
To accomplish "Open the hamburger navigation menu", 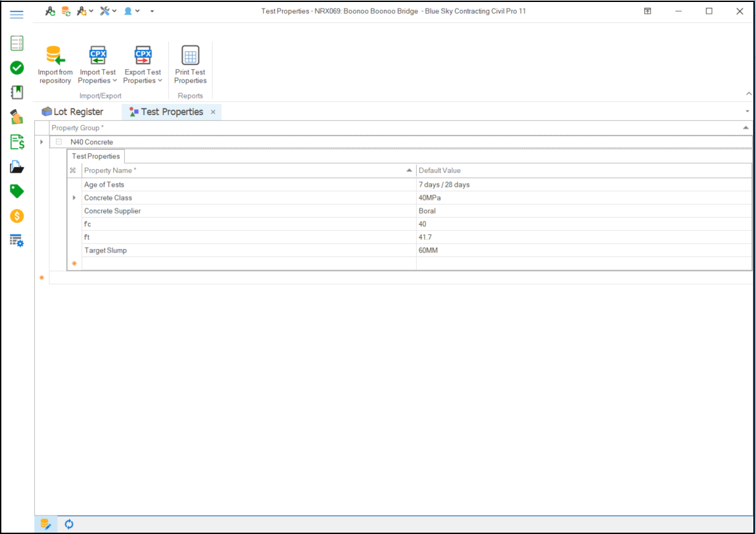I will click(17, 14).
